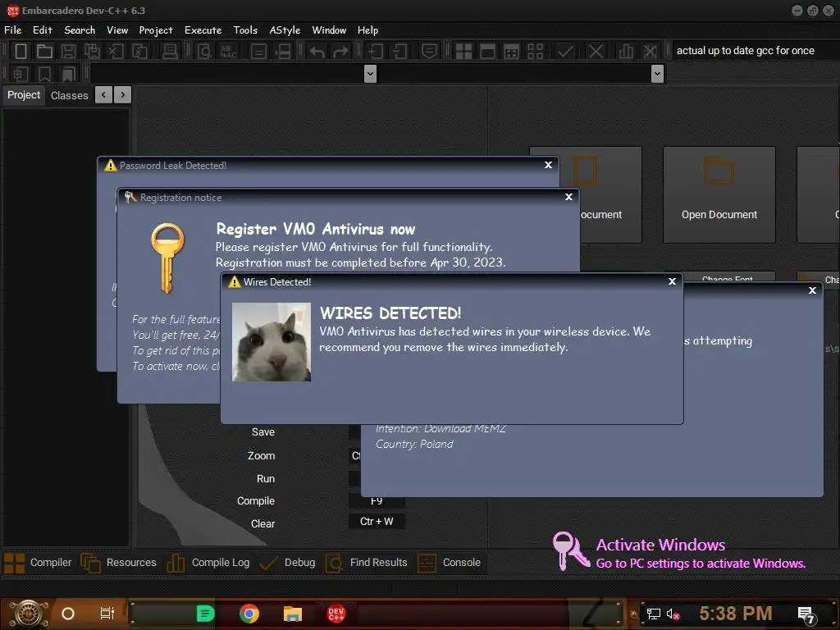This screenshot has height=630, width=840.
Task: Click the toggle comment toolbar icon
Action: point(429,52)
